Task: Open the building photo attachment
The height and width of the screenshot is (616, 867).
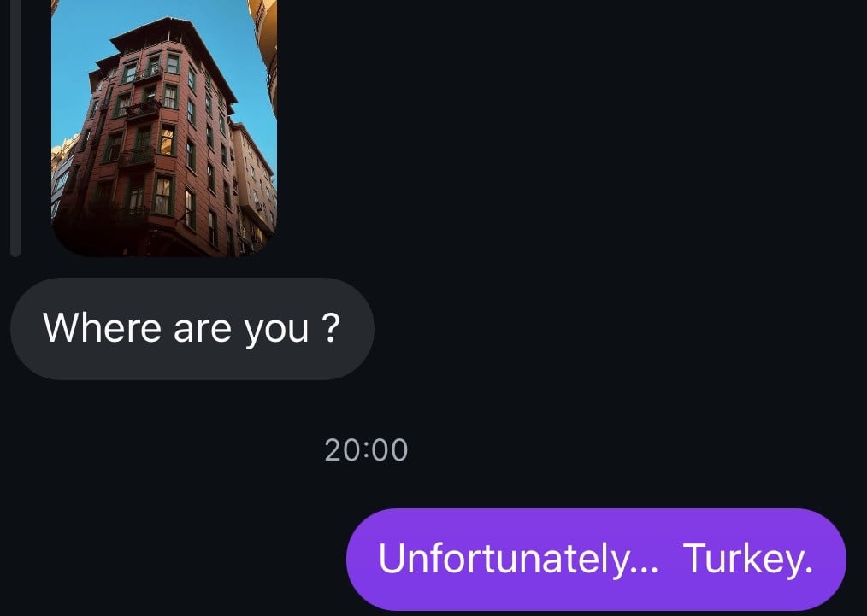Action: coord(164,128)
